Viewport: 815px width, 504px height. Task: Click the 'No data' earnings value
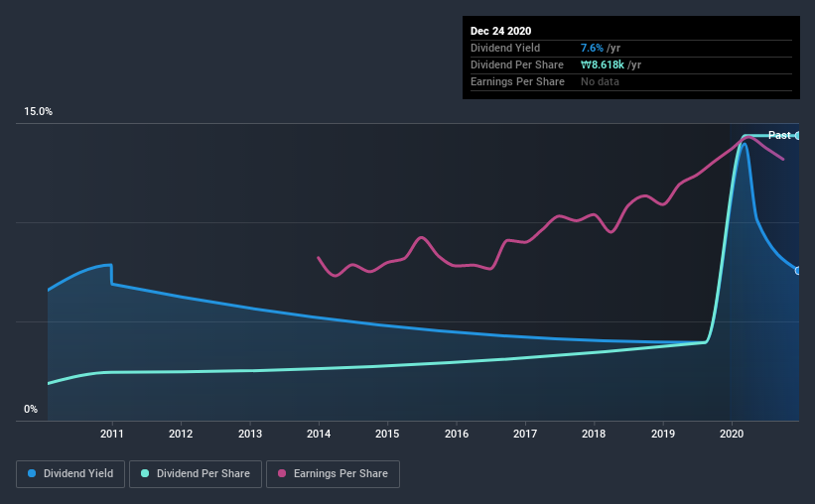(600, 81)
